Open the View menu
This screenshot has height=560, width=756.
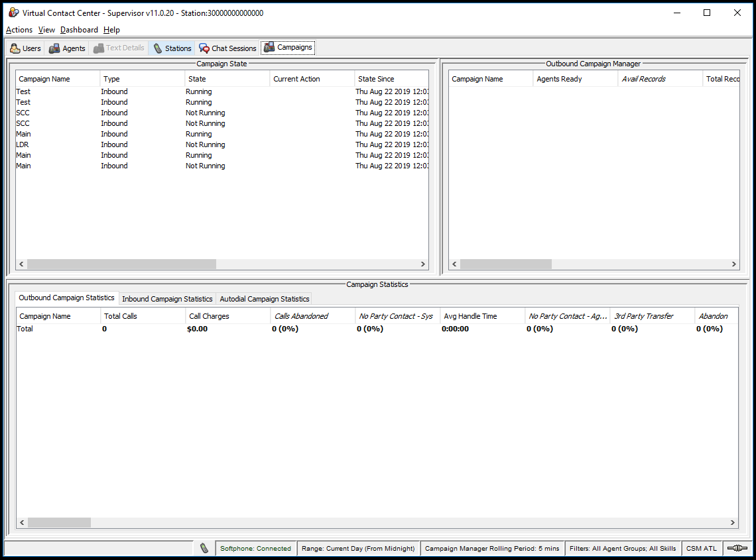pyautogui.click(x=47, y=30)
